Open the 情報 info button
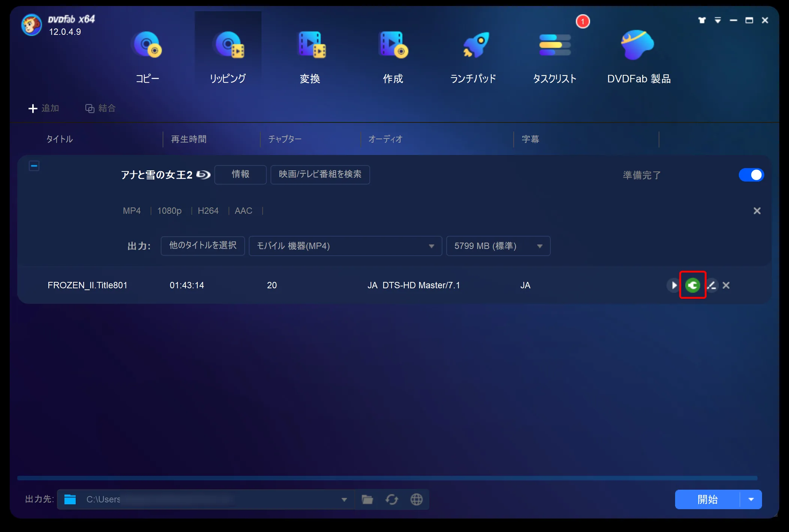 tap(241, 174)
